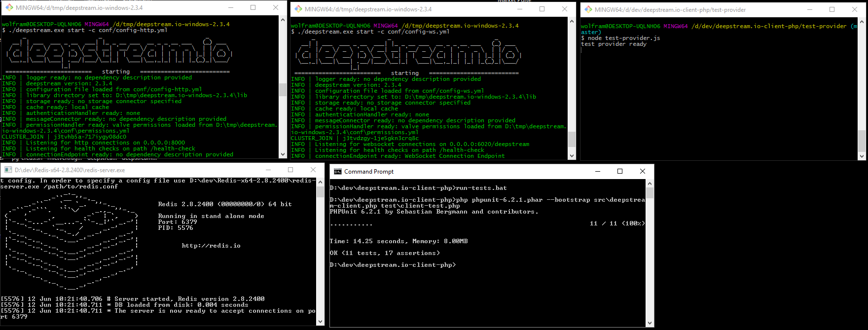This screenshot has height=330, width=868.
Task: Click the 'D:\dev\Redis-x64-2.8.2400\redis-server.exe' title text
Action: coord(70,170)
